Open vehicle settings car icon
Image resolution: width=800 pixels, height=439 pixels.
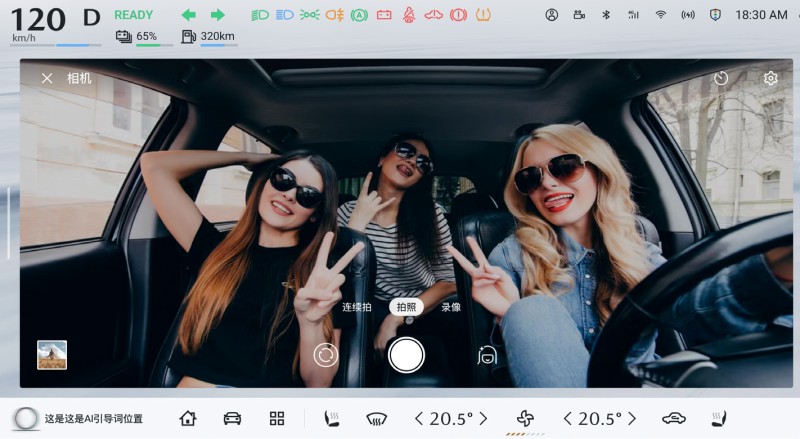tap(232, 419)
